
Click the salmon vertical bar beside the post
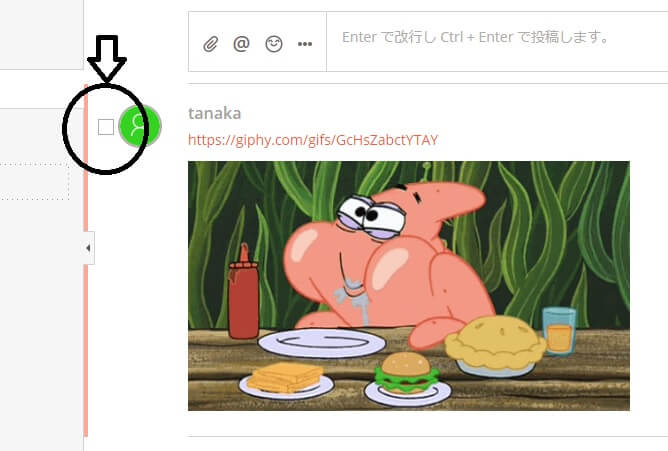pyautogui.click(x=86, y=260)
